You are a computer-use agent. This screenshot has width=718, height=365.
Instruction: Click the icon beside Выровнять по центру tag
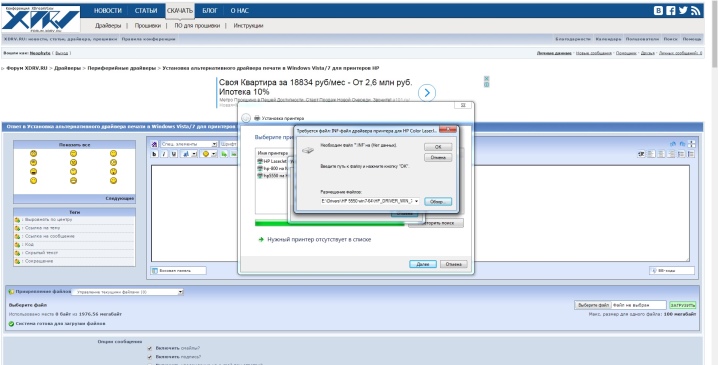(x=17, y=220)
